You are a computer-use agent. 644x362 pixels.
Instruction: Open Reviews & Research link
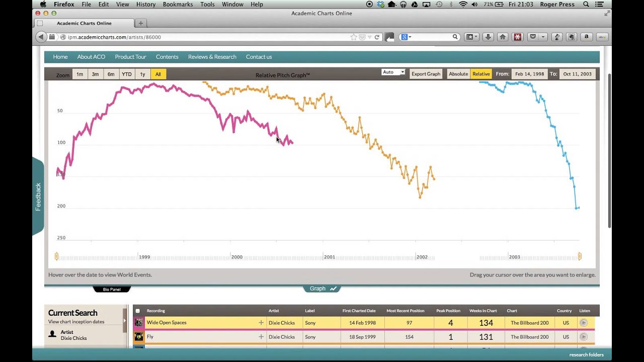212,57
